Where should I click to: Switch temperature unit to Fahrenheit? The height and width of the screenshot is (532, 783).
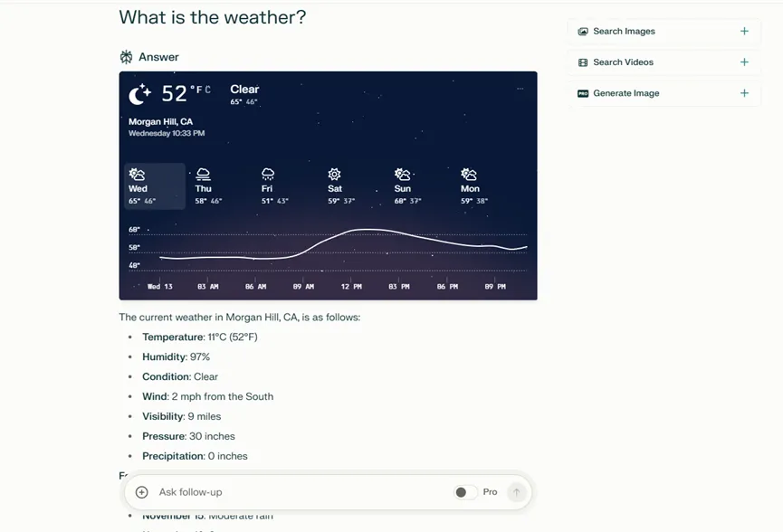(x=197, y=90)
